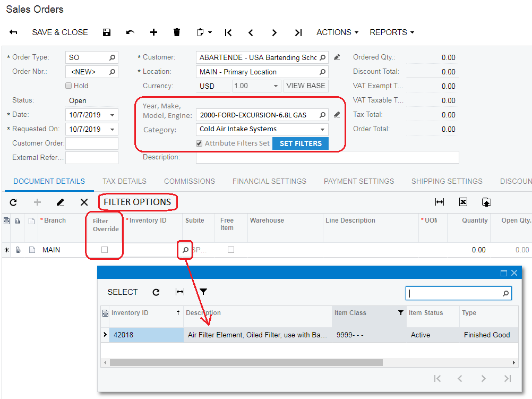Click the SET FILTERS button
This screenshot has width=532, height=399.
(x=301, y=143)
